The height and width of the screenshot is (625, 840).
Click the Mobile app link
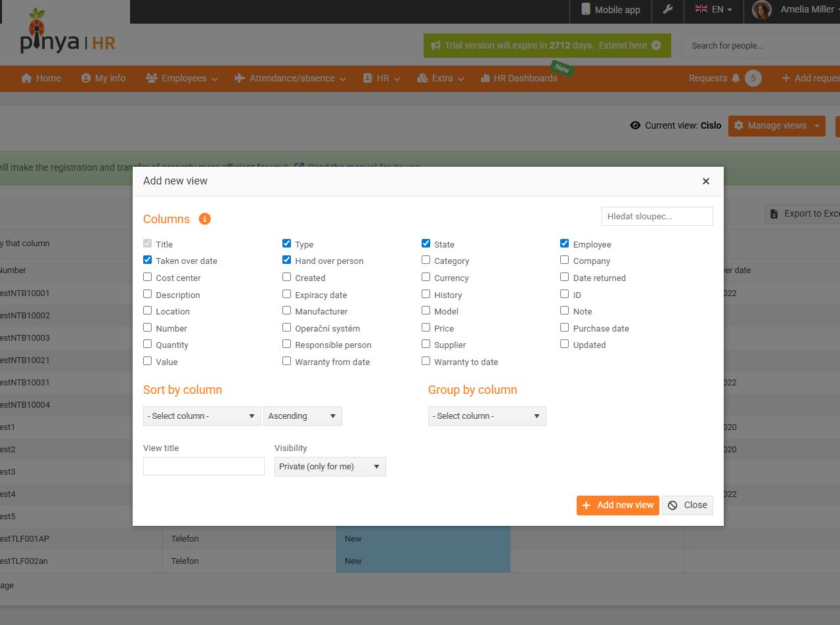click(x=610, y=9)
